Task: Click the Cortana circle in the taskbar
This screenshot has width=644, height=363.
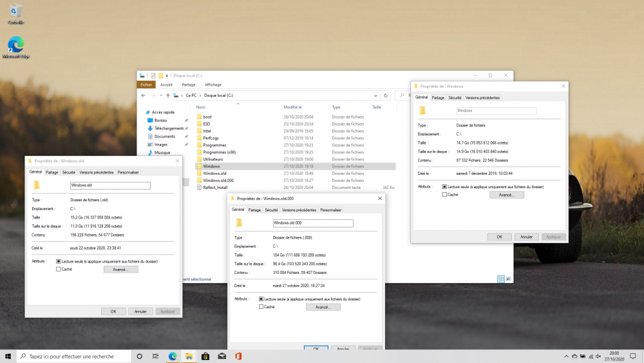Action: tap(139, 356)
